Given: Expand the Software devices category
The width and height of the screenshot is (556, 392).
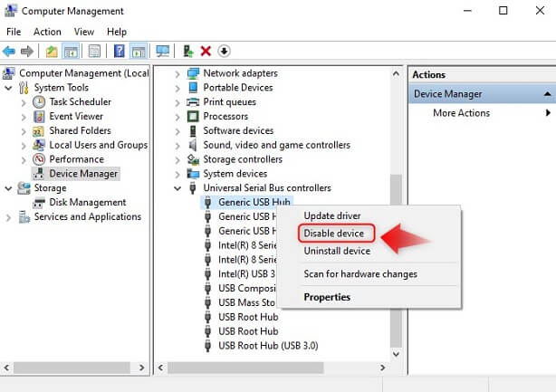Looking at the screenshot, I should click(177, 131).
